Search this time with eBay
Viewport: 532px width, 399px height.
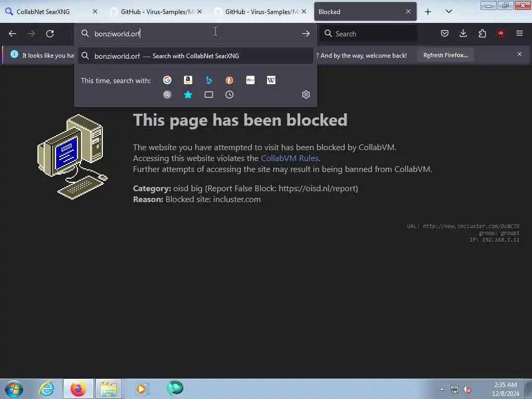point(250,80)
